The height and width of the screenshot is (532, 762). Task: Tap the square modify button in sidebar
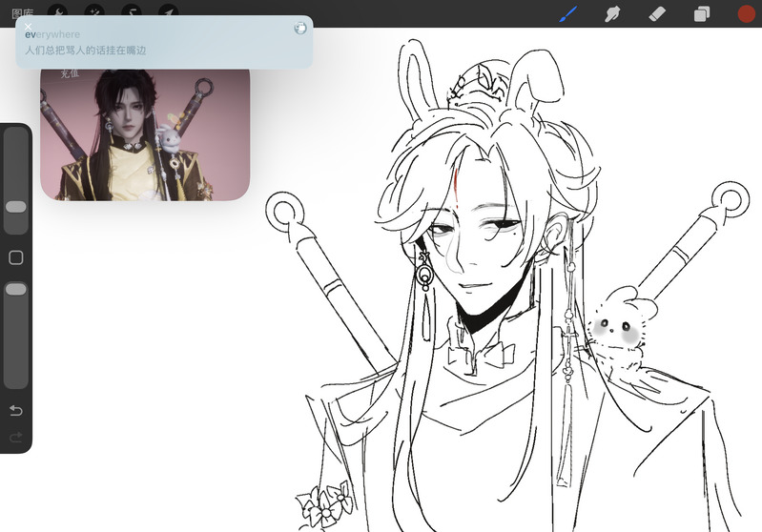(x=16, y=257)
